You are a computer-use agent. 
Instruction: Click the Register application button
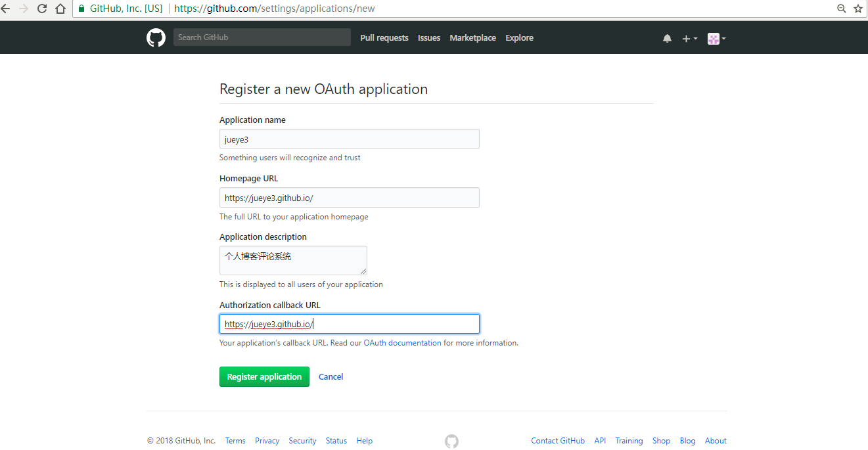264,376
